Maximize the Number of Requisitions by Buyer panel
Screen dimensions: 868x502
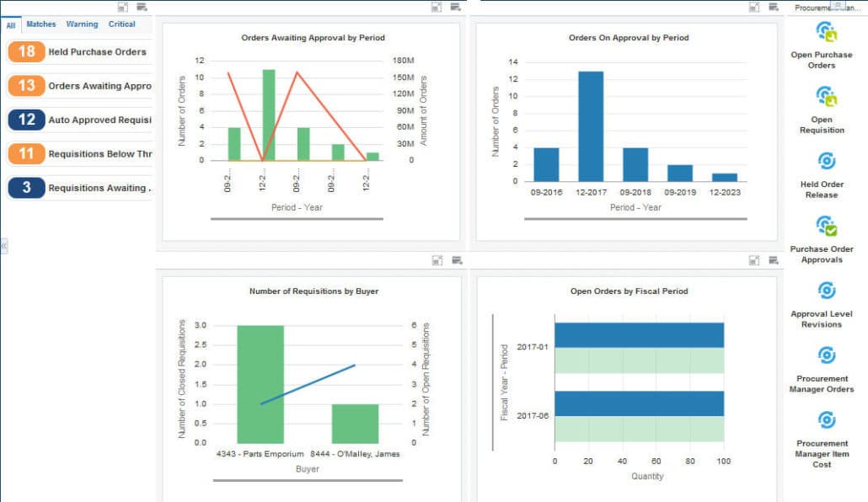pyautogui.click(x=437, y=261)
